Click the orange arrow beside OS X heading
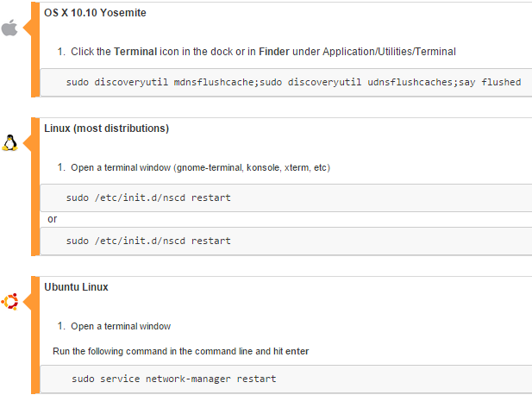 point(28,28)
